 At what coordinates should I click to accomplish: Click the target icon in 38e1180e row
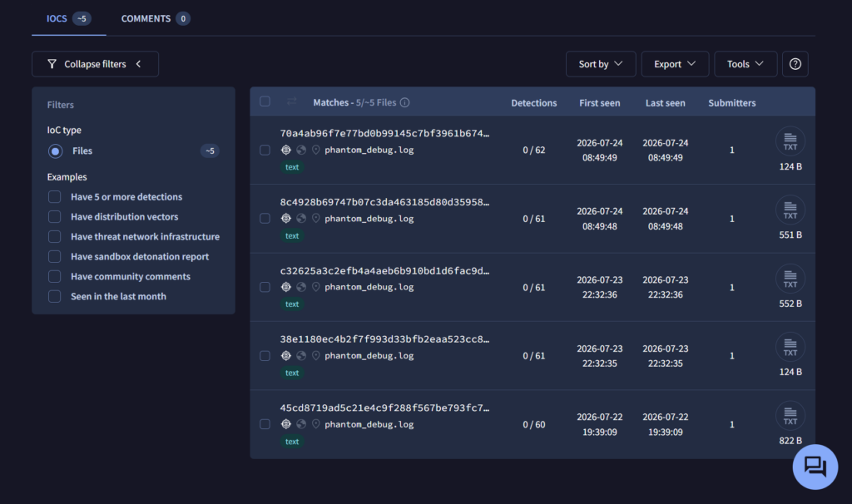(286, 356)
